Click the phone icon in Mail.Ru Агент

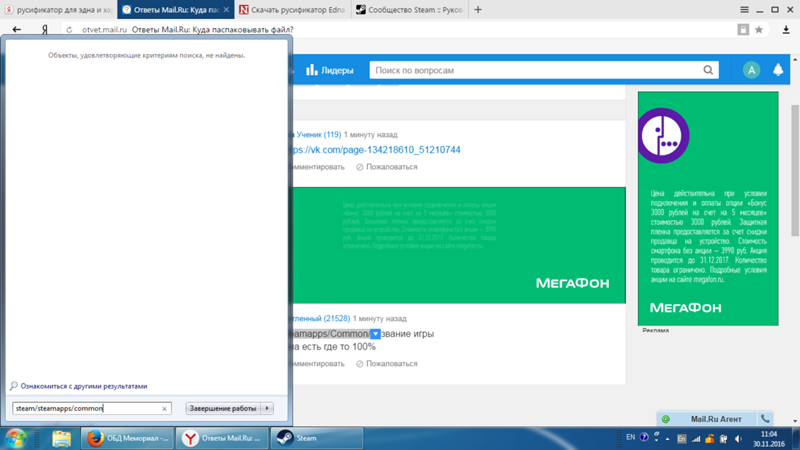[x=765, y=419]
